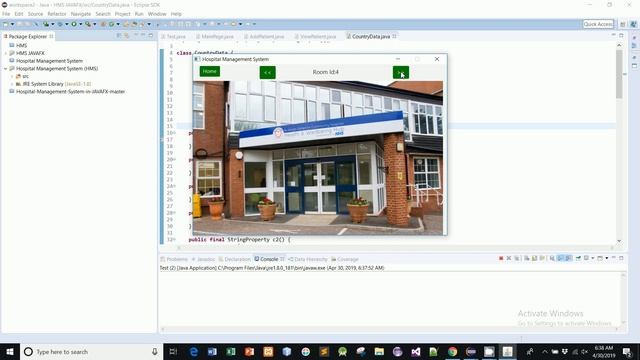Open the Run menu
This screenshot has height=360, width=640.
pos(139,14)
